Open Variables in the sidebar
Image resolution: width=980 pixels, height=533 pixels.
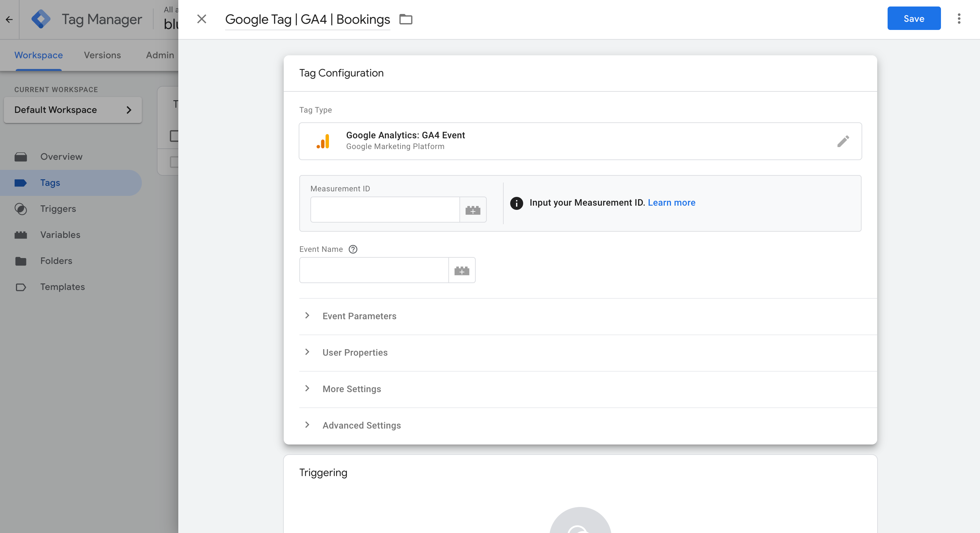[x=71, y=235]
